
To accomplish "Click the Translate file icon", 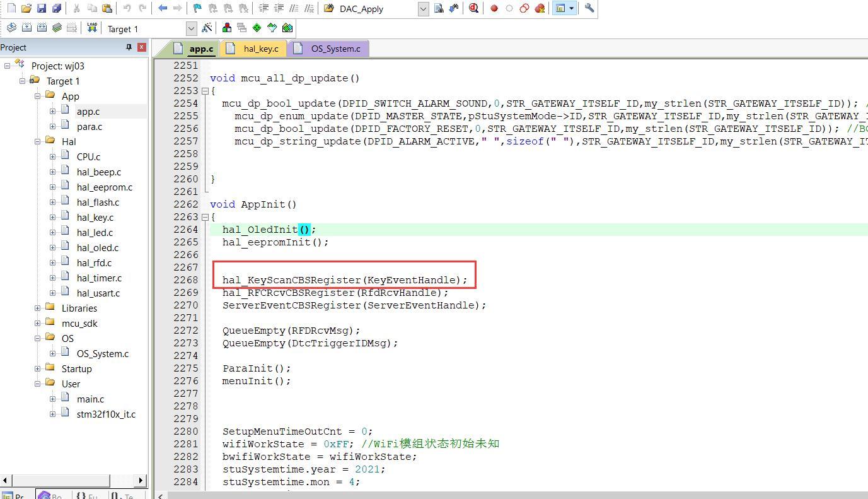I will [x=11, y=28].
